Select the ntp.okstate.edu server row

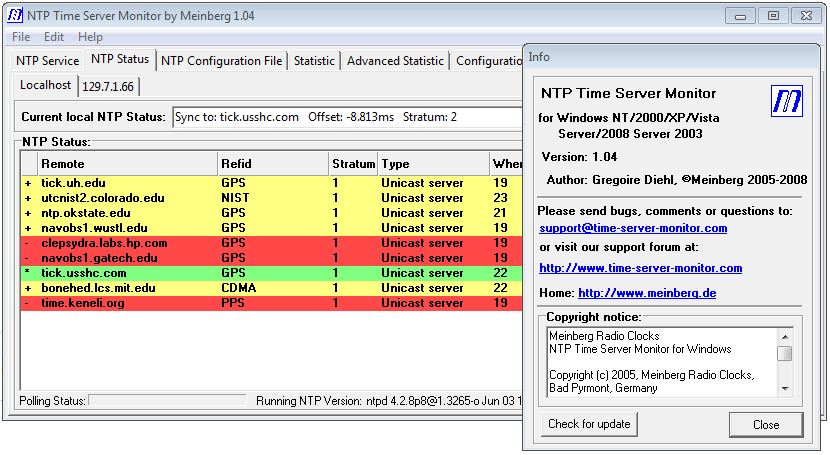(x=272, y=213)
